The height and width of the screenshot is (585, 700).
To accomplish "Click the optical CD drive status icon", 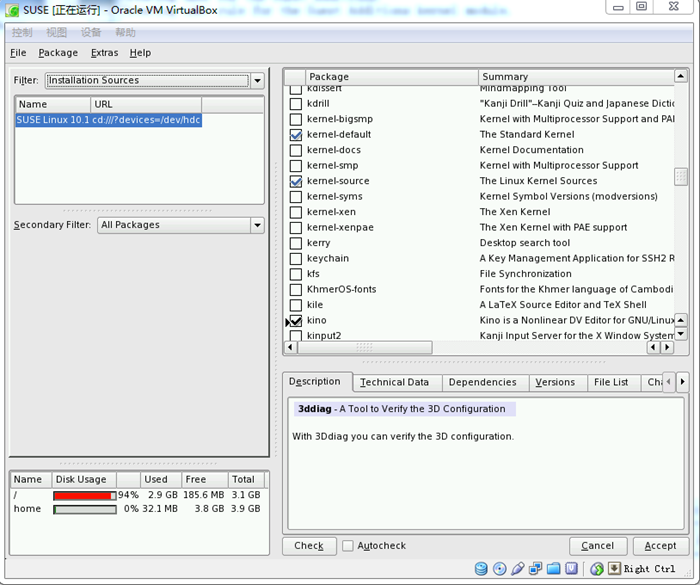I will pos(500,568).
